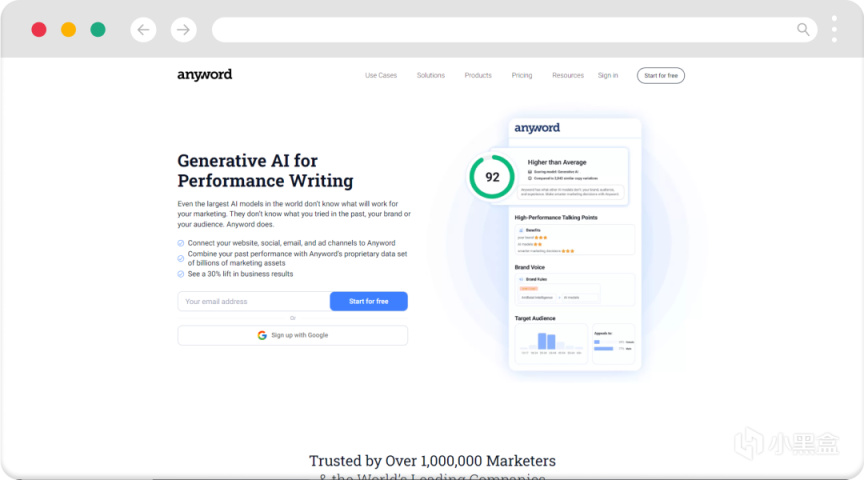The image size is (864, 480).
Task: Click Sign up with Google button
Action: pyautogui.click(x=293, y=335)
